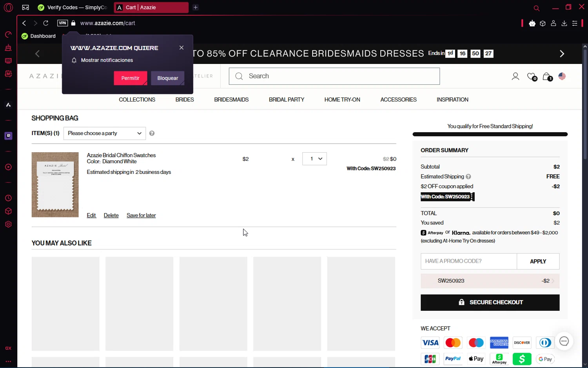
Task: Click the free shipping progress bar
Action: pyautogui.click(x=490, y=135)
